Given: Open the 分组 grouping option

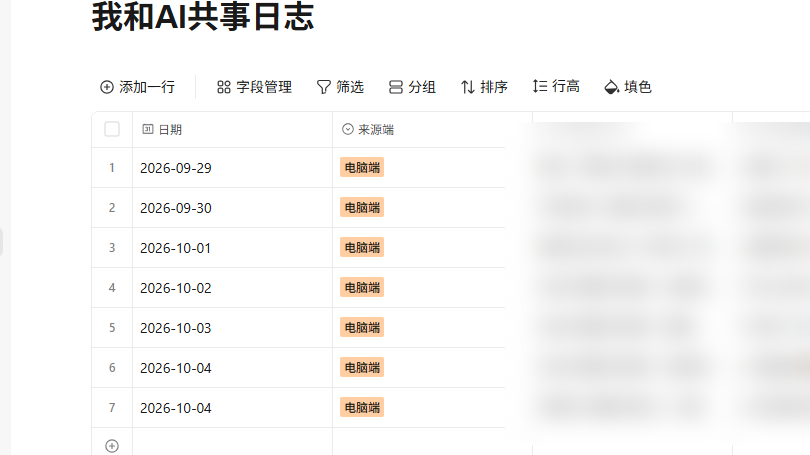Looking at the screenshot, I should point(412,87).
